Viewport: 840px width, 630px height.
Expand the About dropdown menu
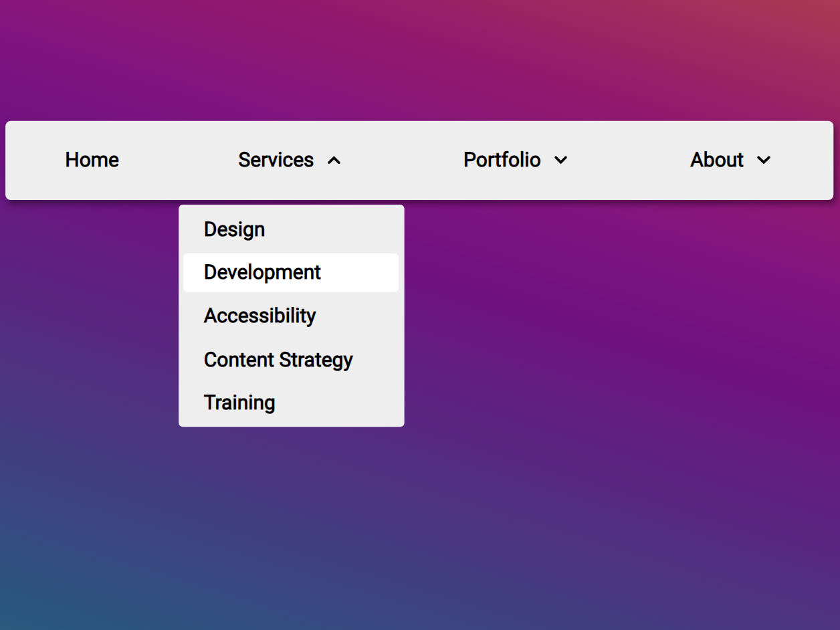click(x=717, y=161)
